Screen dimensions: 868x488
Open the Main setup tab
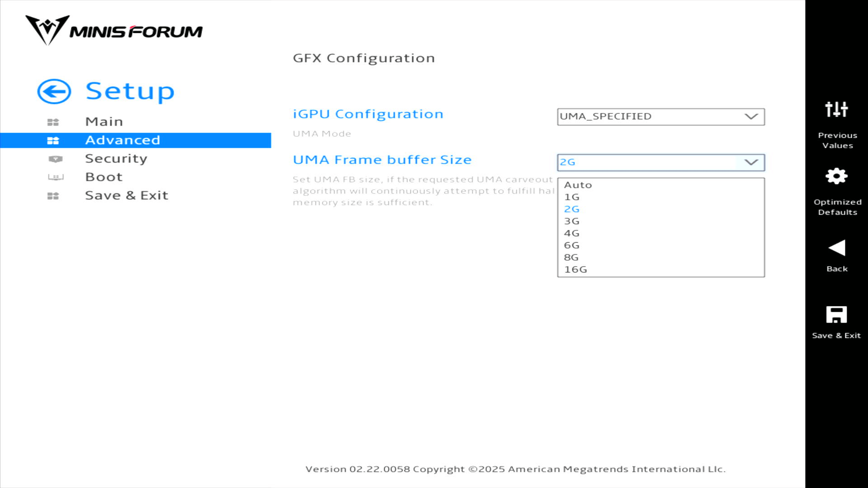(x=104, y=122)
